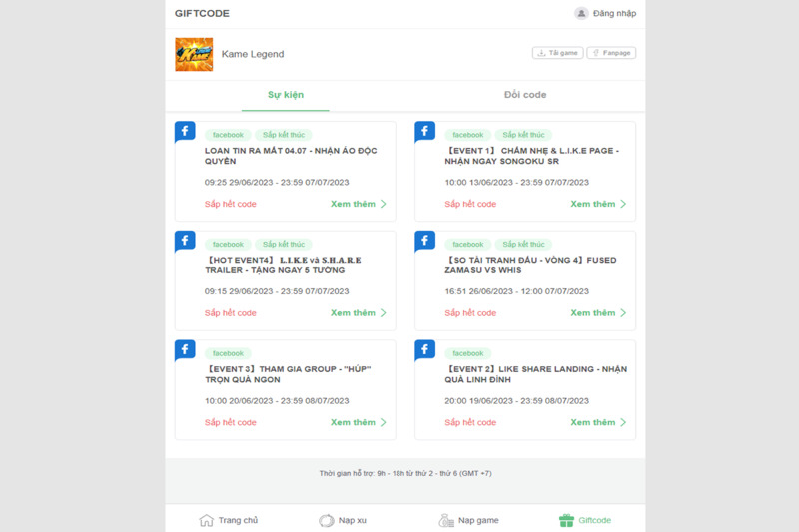Click Facebook icon on EVENT 1 card

[x=424, y=131]
